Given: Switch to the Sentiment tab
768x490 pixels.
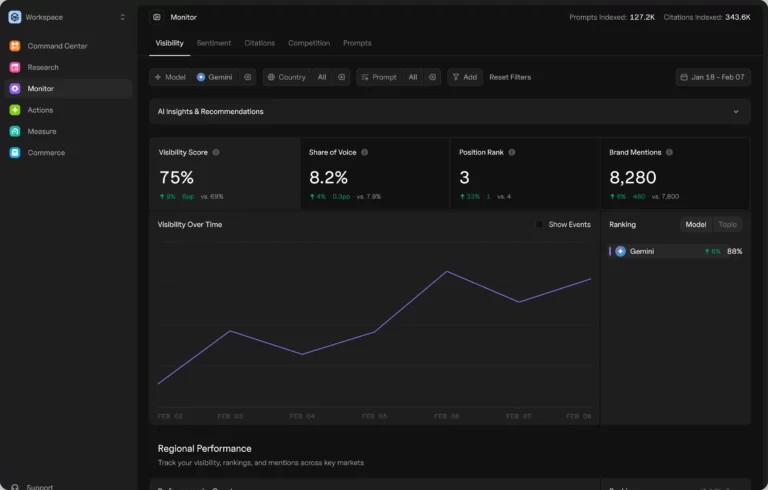Looking at the screenshot, I should 214,43.
